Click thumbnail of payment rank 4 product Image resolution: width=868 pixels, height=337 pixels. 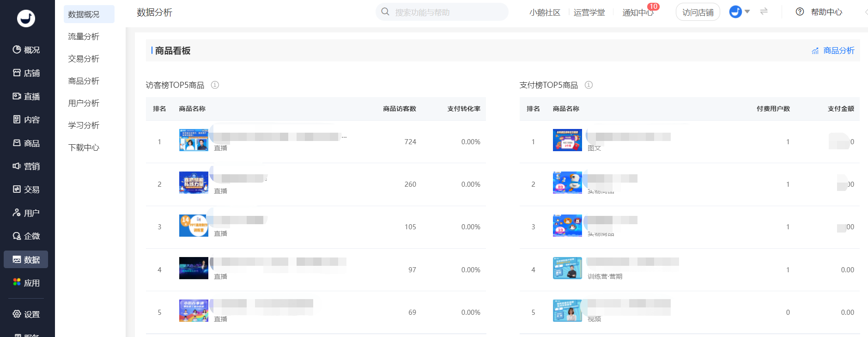567,268
